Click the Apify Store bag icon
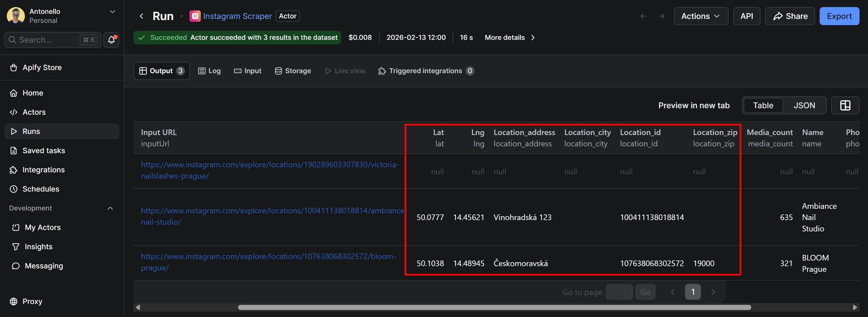The width and height of the screenshot is (868, 317). pyautogui.click(x=14, y=67)
